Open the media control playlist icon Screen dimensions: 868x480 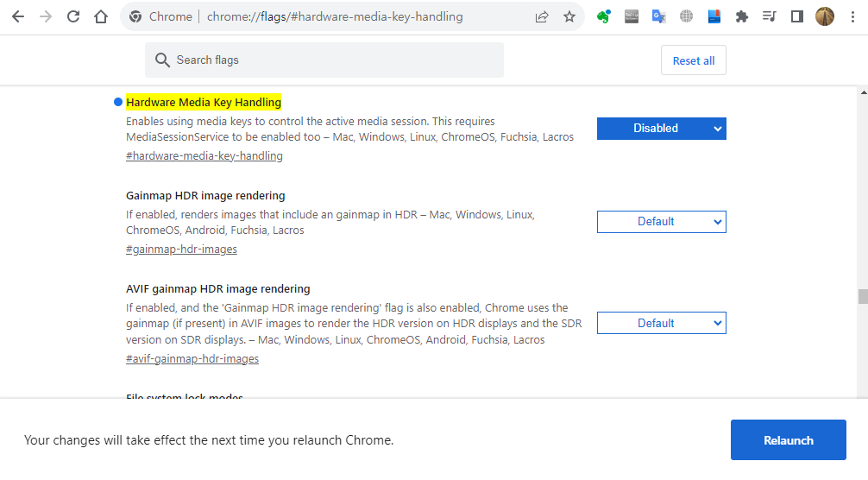pyautogui.click(x=770, y=16)
